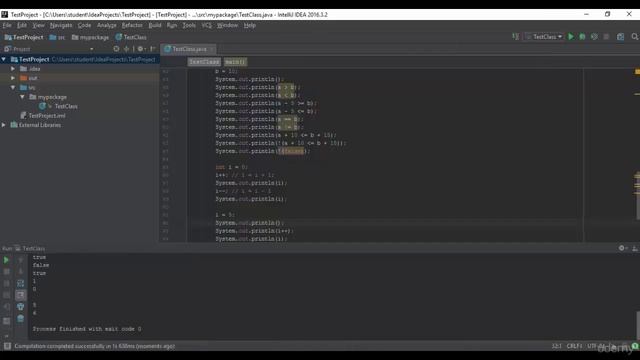Click Collapse All icon in Project panel header
640x360 pixels.
127,49
